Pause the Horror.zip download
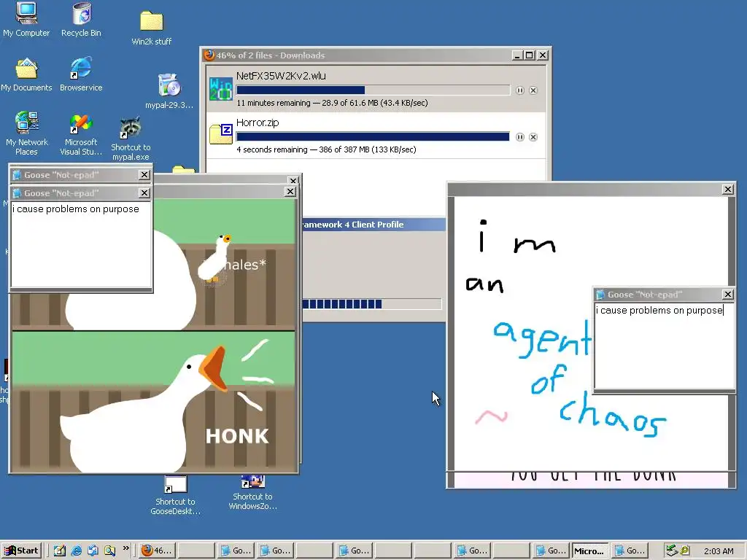The image size is (747, 560). pos(519,137)
